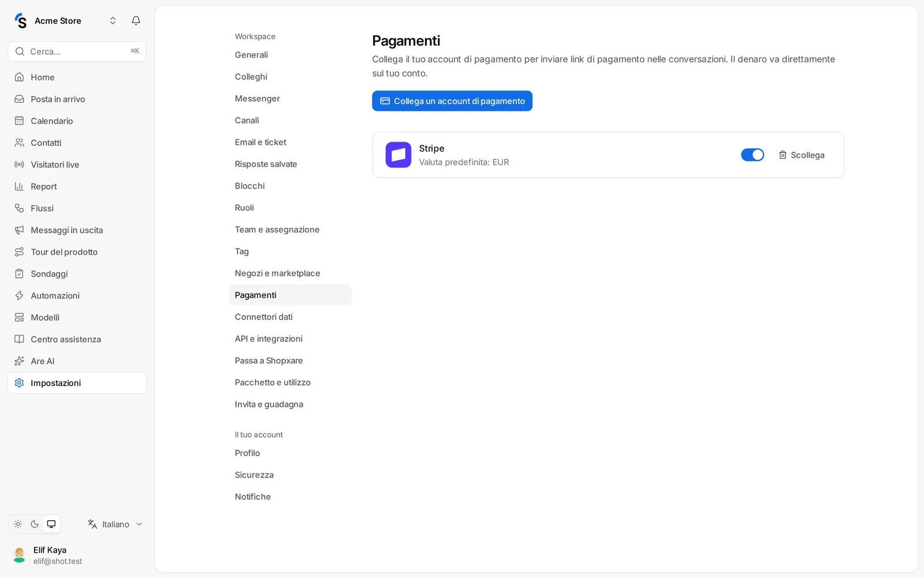Click Collega un account di pagamento

(x=452, y=101)
